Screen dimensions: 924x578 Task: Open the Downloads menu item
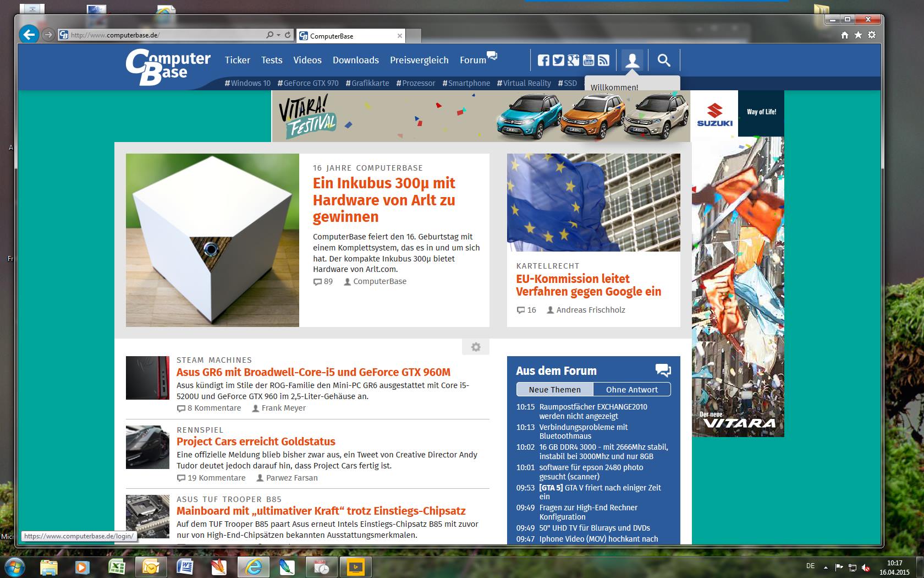click(356, 60)
